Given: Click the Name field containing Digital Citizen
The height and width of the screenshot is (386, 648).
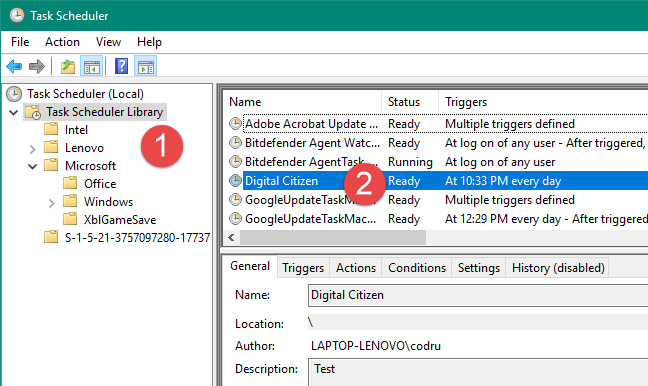Looking at the screenshot, I should (478, 295).
